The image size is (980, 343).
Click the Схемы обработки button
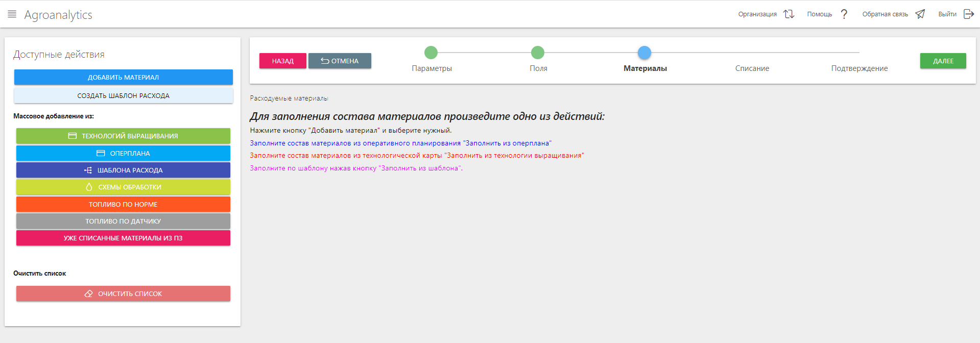click(x=123, y=187)
